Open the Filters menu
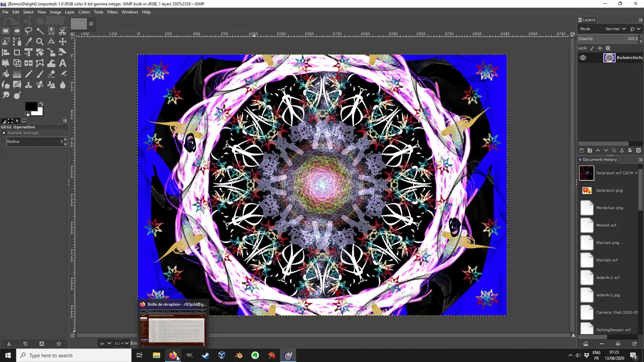Viewport: 644px width, 362px height. tap(112, 12)
